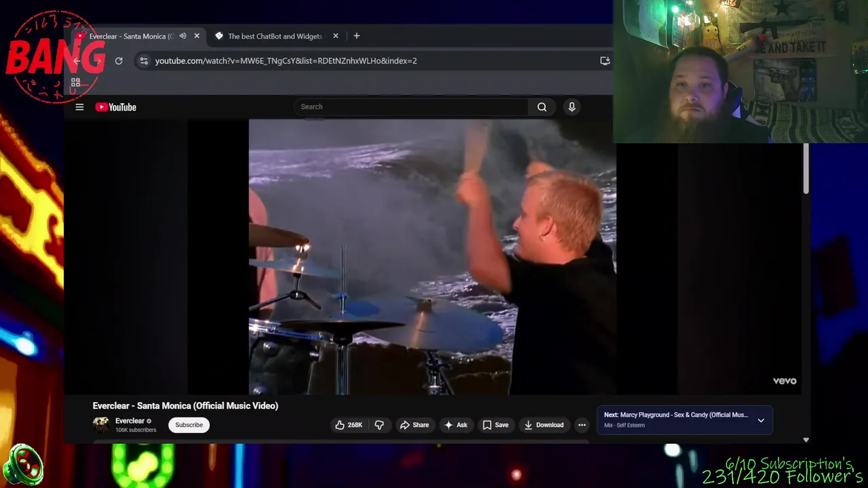Select the address bar URL
868x488 pixels.
[285, 61]
